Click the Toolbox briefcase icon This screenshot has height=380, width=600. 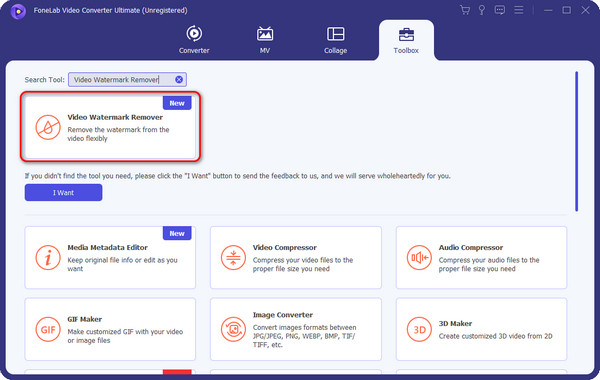pos(406,34)
